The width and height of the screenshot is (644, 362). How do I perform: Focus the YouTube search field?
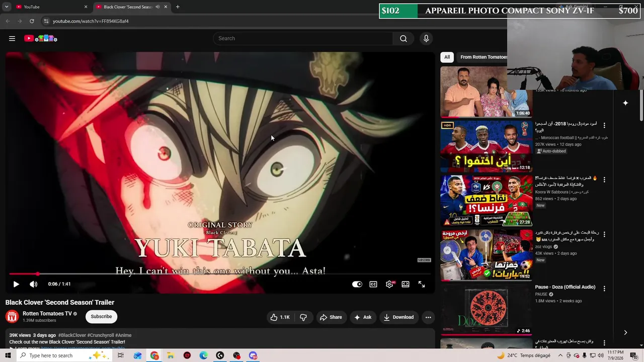(x=303, y=38)
